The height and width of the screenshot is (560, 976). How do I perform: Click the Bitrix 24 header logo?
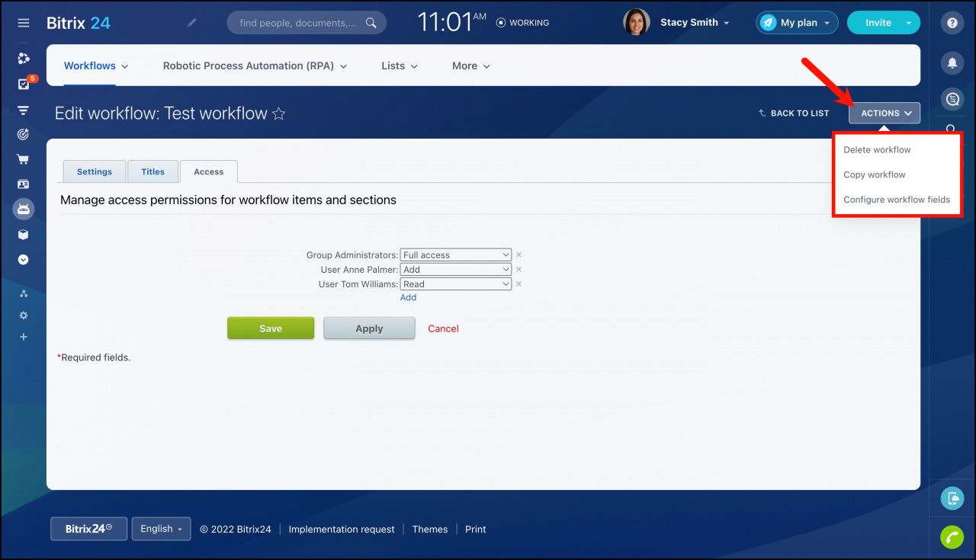[79, 23]
